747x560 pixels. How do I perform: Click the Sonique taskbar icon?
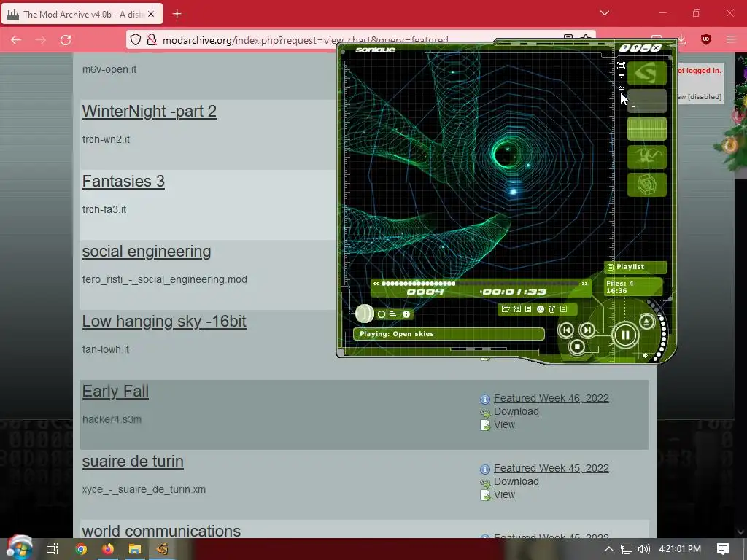[x=162, y=549]
